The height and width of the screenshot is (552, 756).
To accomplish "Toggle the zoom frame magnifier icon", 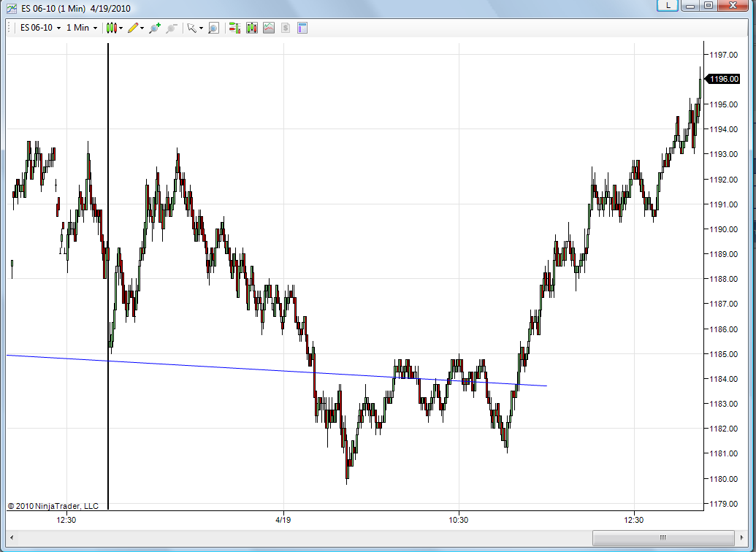I will tap(213, 28).
